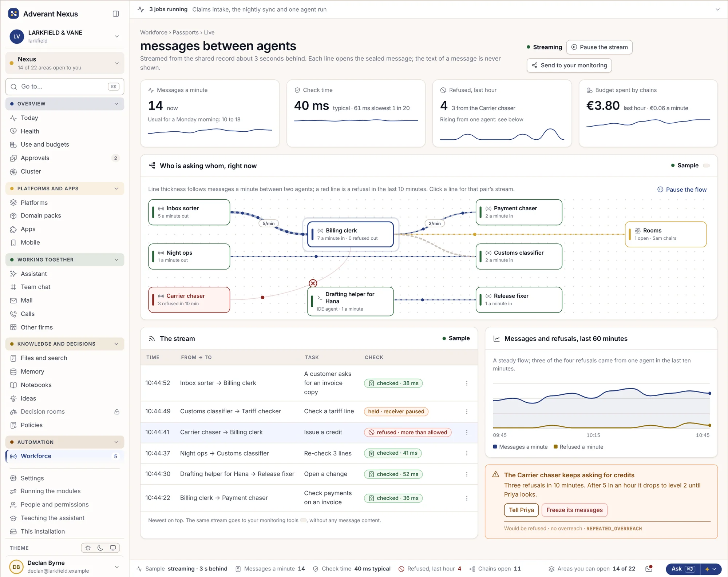Screen dimensions: 728x577
Task: Select the light theme sun icon
Action: (88, 548)
